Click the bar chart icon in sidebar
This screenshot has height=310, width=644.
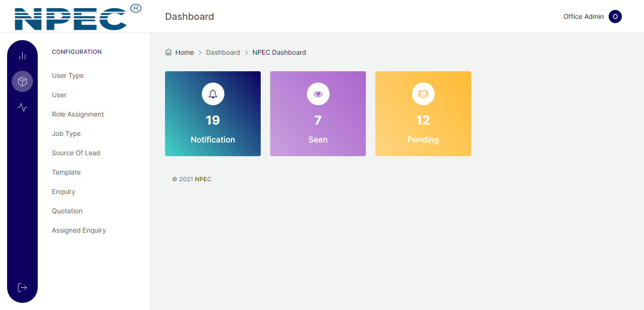click(22, 56)
